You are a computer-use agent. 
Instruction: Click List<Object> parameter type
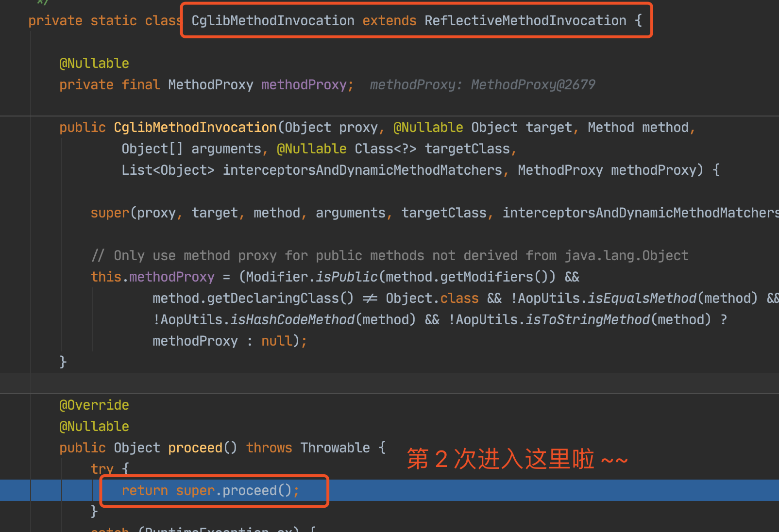pyautogui.click(x=168, y=170)
